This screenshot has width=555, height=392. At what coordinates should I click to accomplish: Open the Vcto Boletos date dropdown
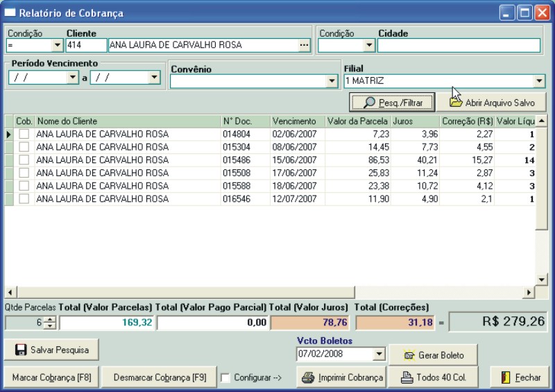point(379,354)
